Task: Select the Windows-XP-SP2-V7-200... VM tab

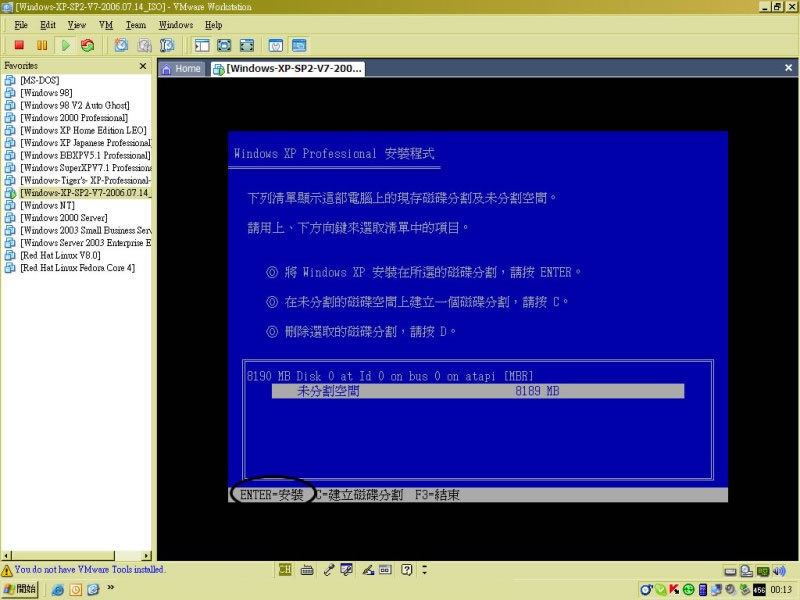Action: point(288,68)
